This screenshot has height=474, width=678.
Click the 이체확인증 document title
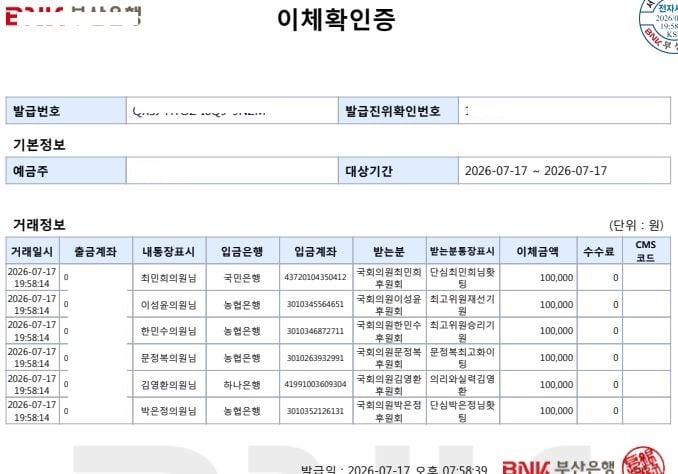[x=336, y=19]
